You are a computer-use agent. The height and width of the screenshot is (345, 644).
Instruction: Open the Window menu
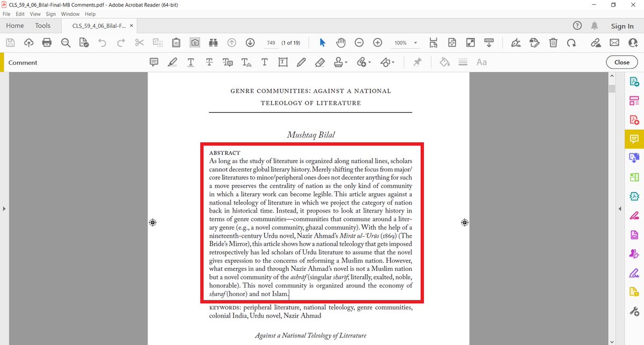[x=70, y=14]
